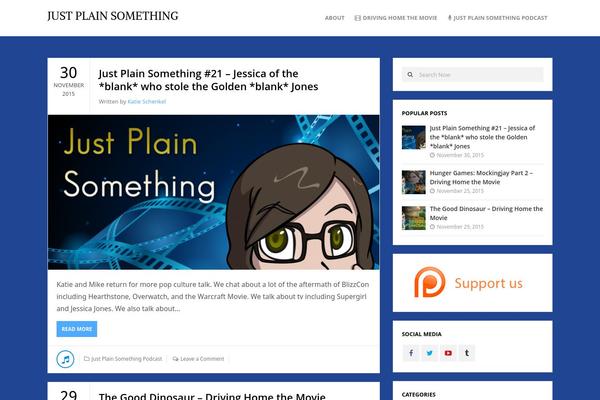
Task: Open author link Katie Schenkel
Action: (x=147, y=101)
